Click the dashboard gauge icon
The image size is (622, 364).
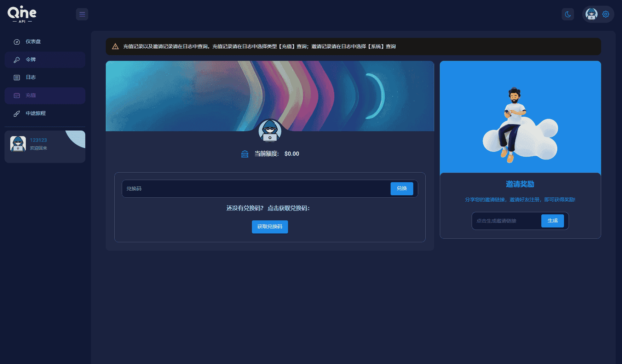coord(17,42)
